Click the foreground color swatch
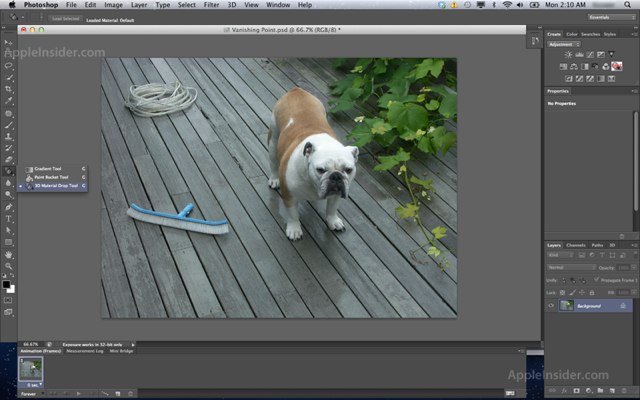The width and height of the screenshot is (640, 400). click(6, 285)
